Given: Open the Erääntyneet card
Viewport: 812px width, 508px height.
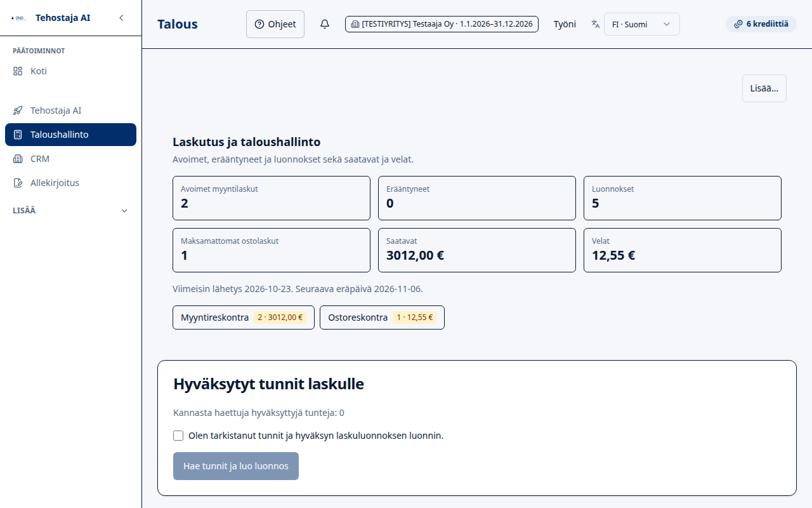Looking at the screenshot, I should (477, 198).
